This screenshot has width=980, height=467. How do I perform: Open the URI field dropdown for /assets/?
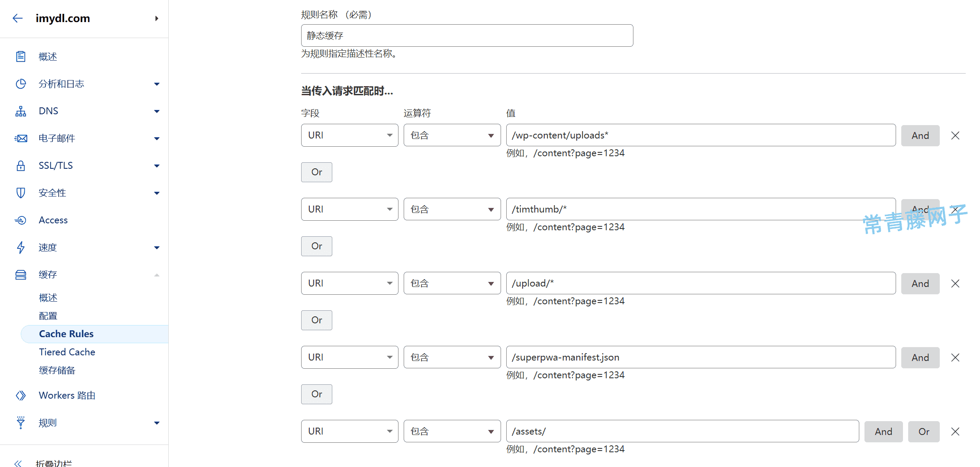pyautogui.click(x=350, y=432)
